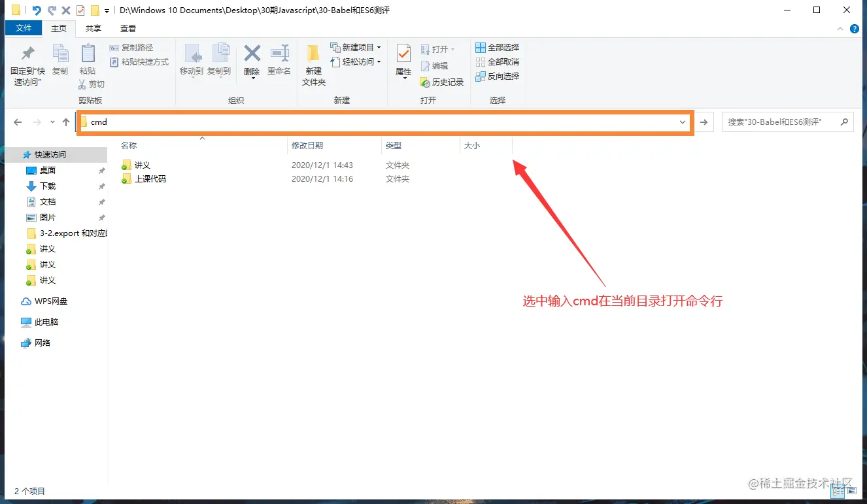The image size is (867, 504).
Task: Click the Help question mark icon
Action: 854,29
